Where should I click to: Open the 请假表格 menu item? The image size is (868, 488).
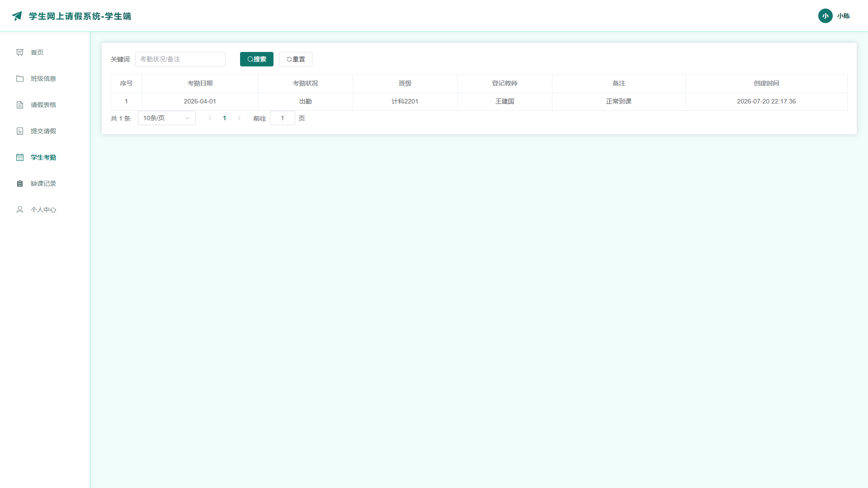tap(45, 105)
